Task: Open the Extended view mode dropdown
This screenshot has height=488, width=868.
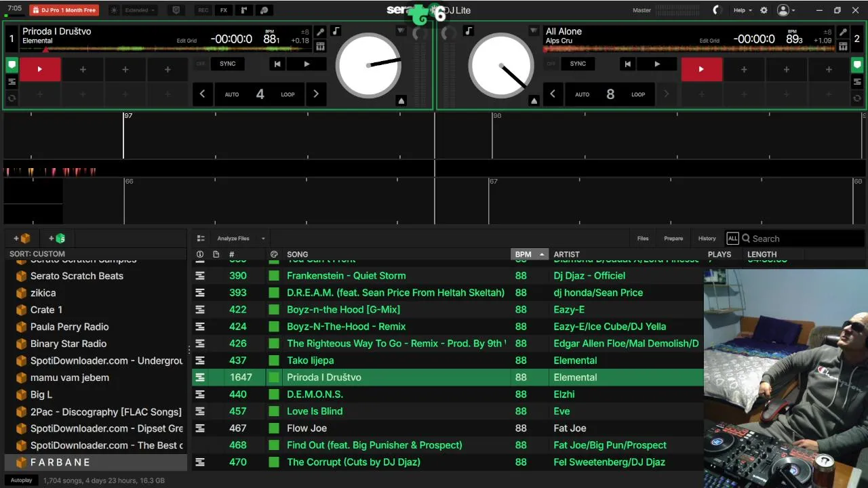Action: pyautogui.click(x=140, y=10)
